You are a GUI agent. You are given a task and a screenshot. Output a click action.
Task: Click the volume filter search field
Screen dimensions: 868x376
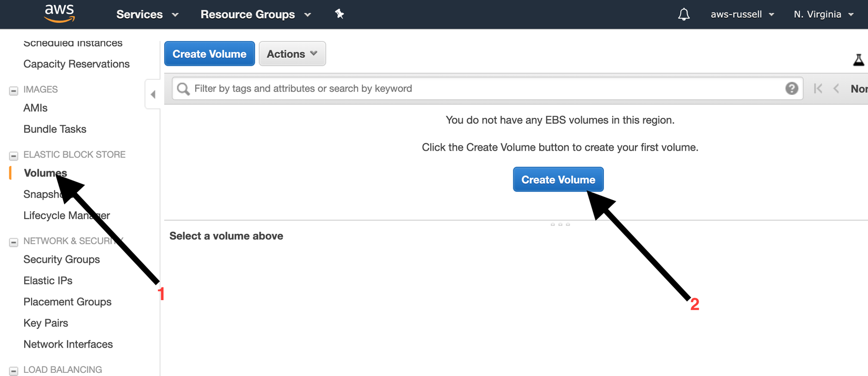click(484, 88)
